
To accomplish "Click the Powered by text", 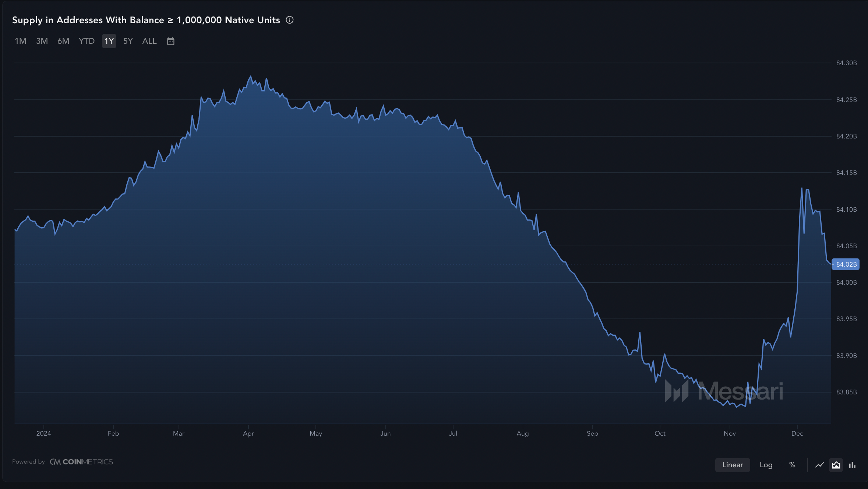I will [x=28, y=462].
